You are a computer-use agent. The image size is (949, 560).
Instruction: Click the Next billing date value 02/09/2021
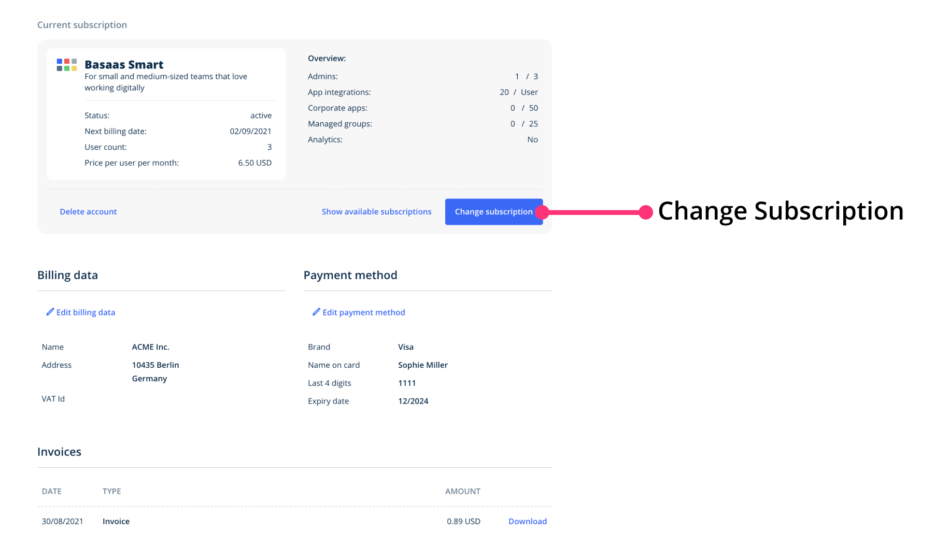click(x=250, y=132)
